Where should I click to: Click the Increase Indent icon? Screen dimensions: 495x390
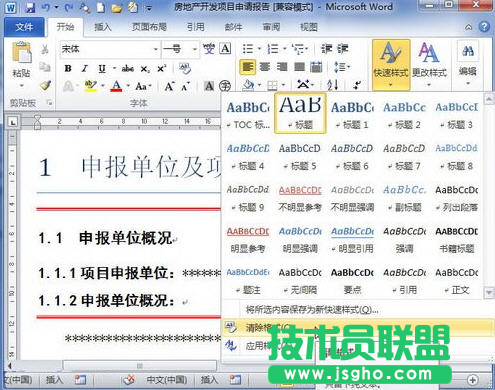pos(343,49)
